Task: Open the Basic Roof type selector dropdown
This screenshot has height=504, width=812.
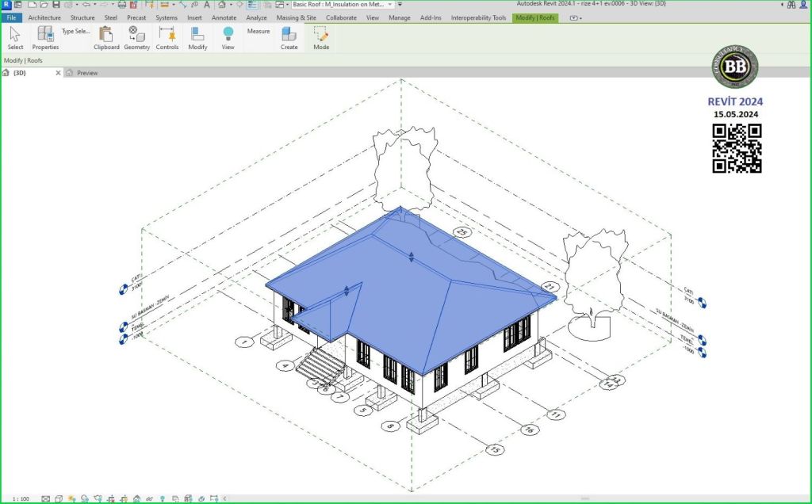Action: 390,5
